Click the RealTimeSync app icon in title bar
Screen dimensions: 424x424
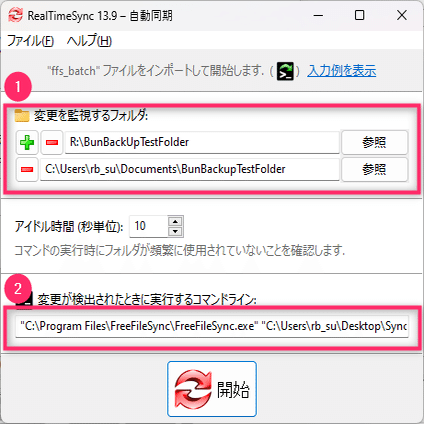click(x=15, y=15)
